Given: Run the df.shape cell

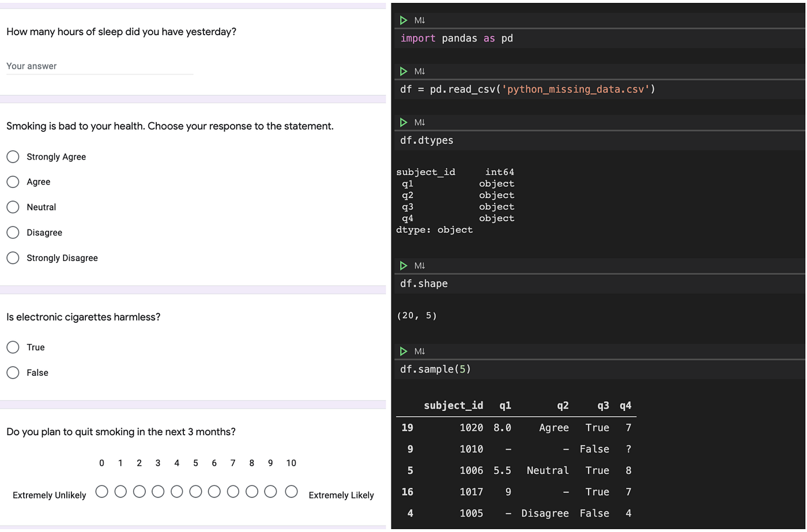Looking at the screenshot, I should [x=403, y=265].
